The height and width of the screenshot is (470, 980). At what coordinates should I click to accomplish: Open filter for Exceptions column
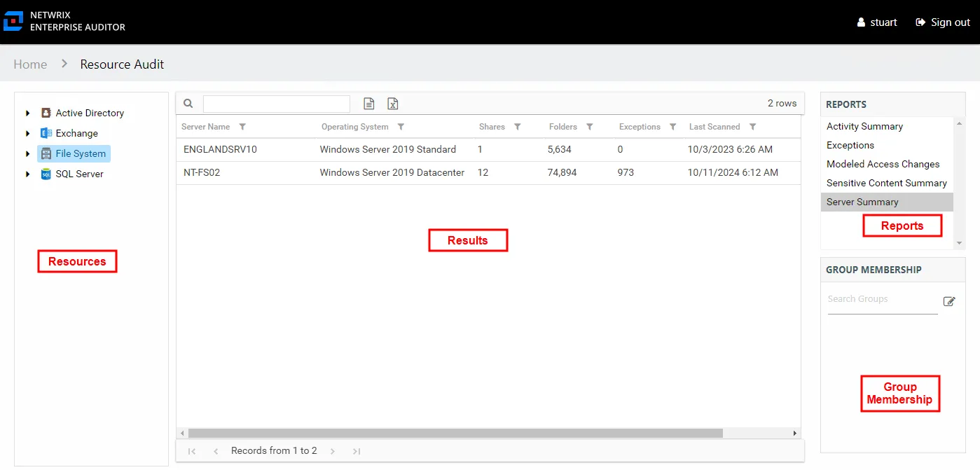coord(672,127)
